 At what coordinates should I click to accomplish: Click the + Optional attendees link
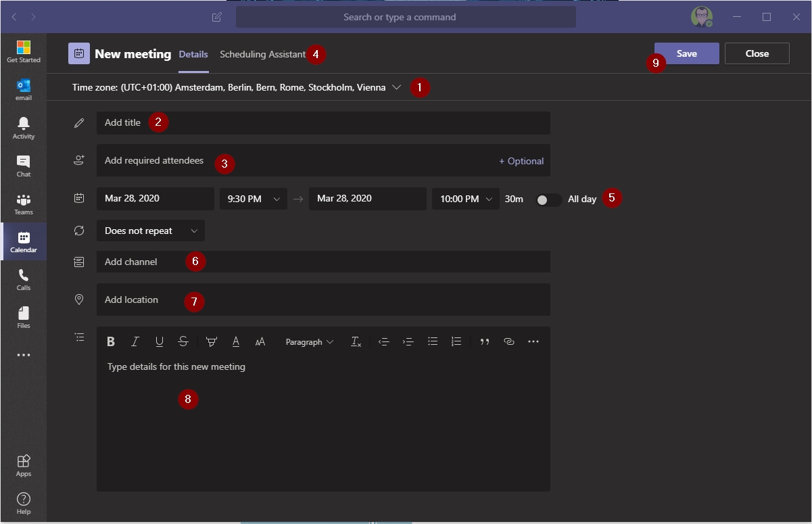[x=521, y=161]
